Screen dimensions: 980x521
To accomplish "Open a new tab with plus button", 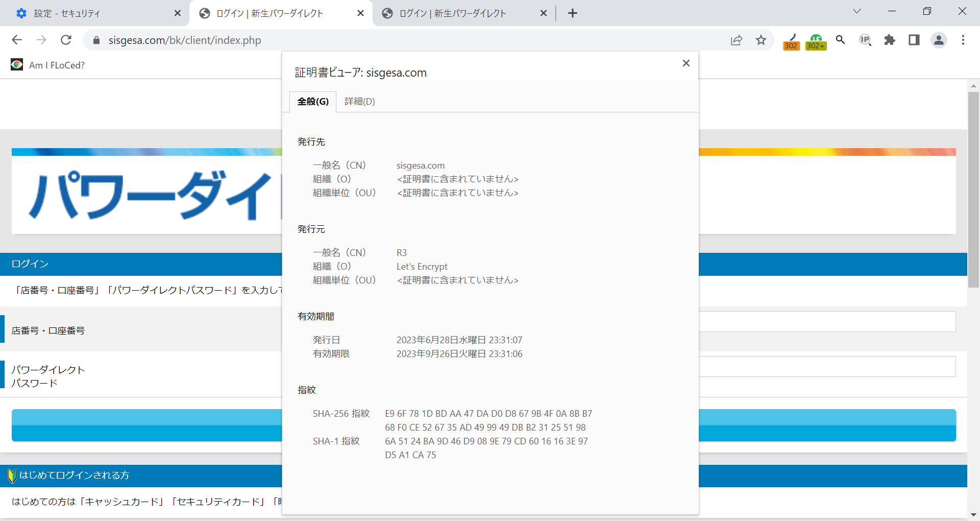I will coord(573,13).
